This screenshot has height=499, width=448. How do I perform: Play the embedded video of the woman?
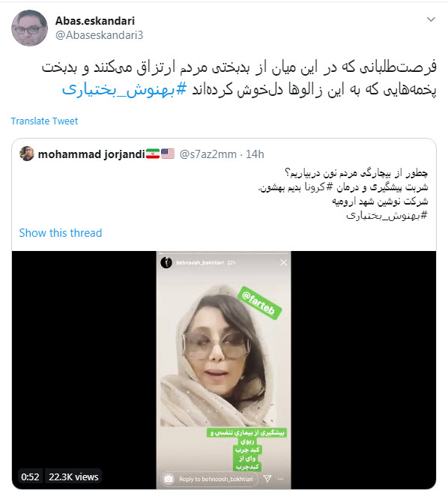(224, 370)
